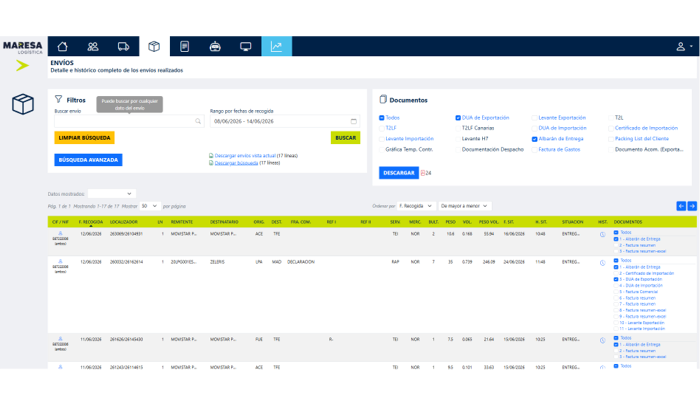Sort by F. RECOGIDA column header
The width and height of the screenshot is (700, 400).
point(91,222)
